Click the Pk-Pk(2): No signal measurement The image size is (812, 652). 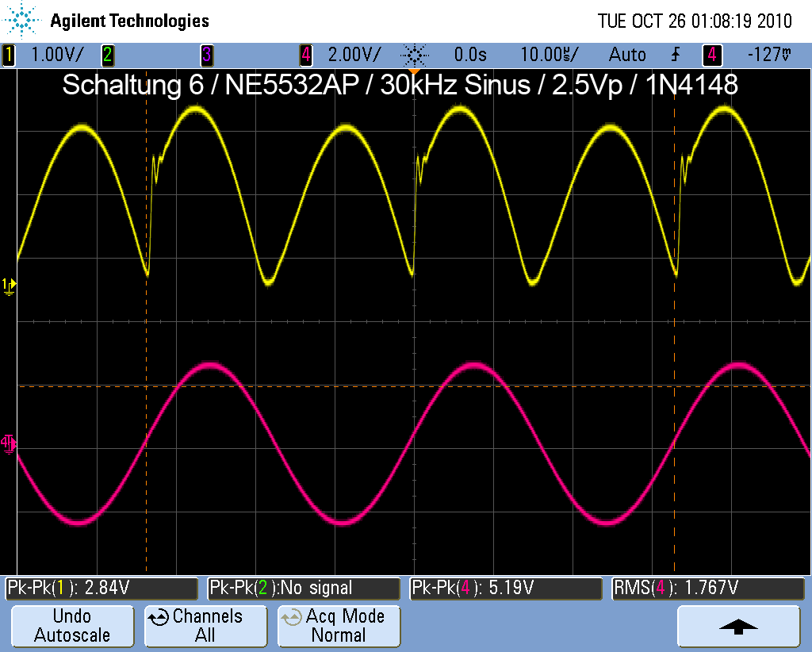(x=304, y=589)
